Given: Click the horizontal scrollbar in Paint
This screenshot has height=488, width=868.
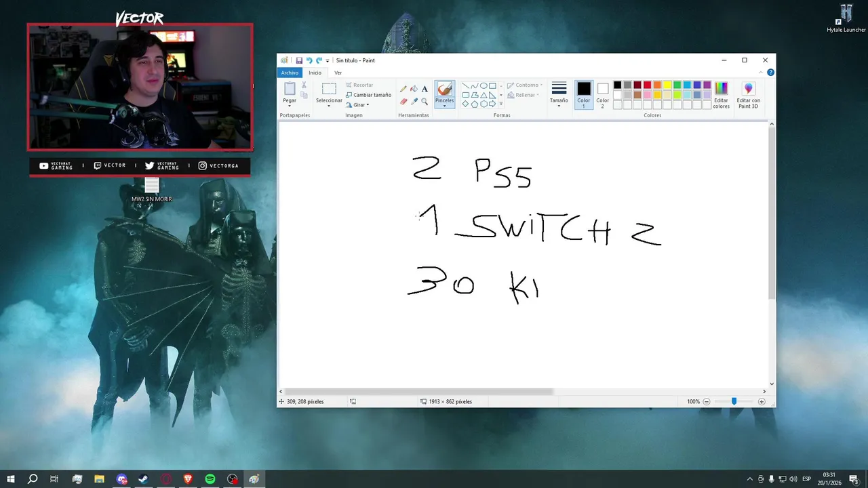Looking at the screenshot, I should click(419, 392).
